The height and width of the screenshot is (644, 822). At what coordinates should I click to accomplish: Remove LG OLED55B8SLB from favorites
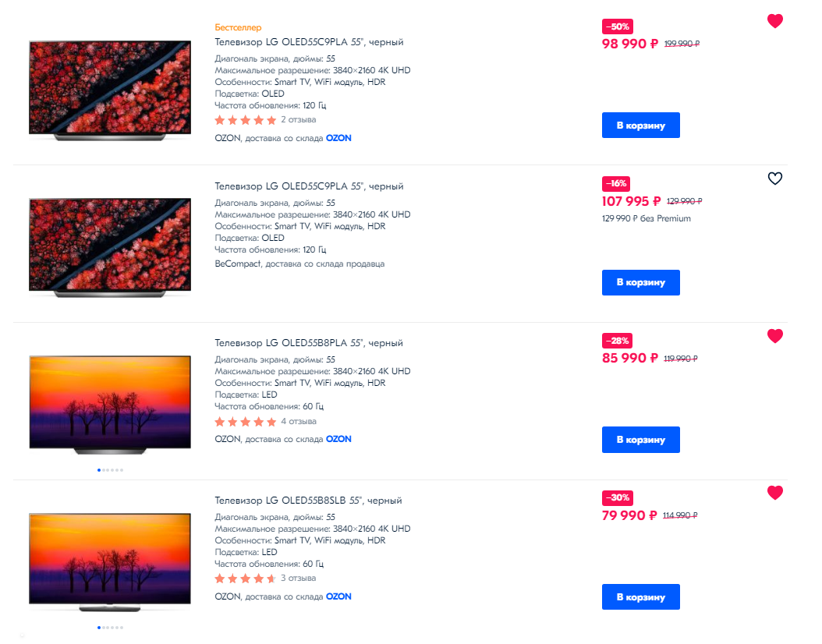point(774,493)
